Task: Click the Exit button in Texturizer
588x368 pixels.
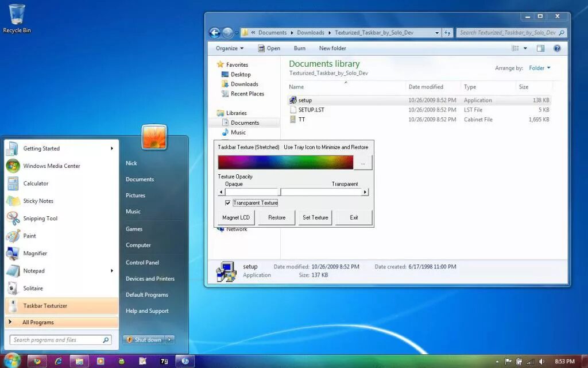Action: [354, 217]
